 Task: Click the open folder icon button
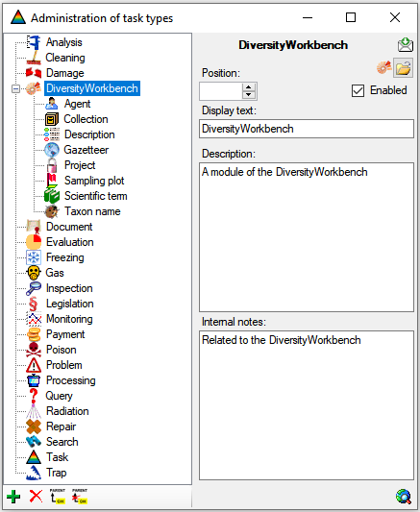403,68
